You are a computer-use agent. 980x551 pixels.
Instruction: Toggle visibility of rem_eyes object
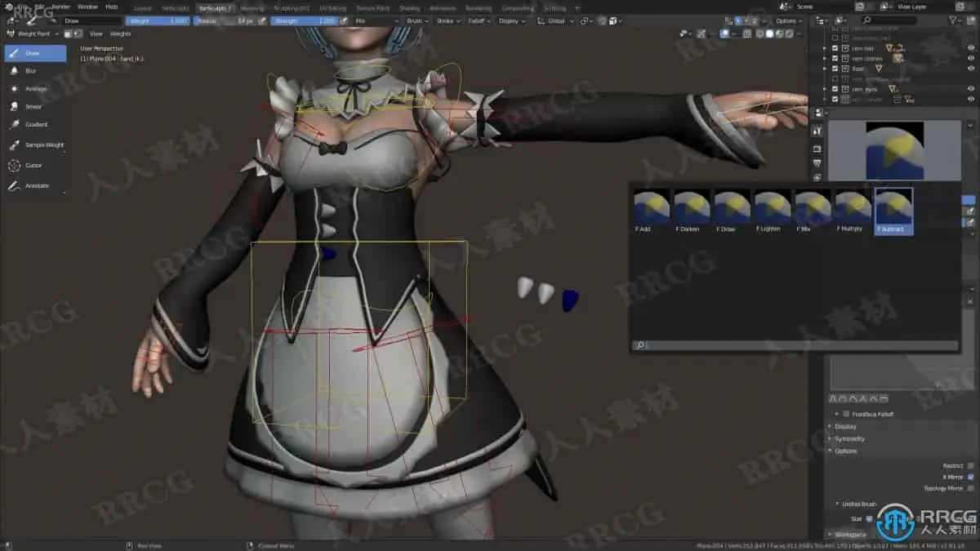pos(971,88)
